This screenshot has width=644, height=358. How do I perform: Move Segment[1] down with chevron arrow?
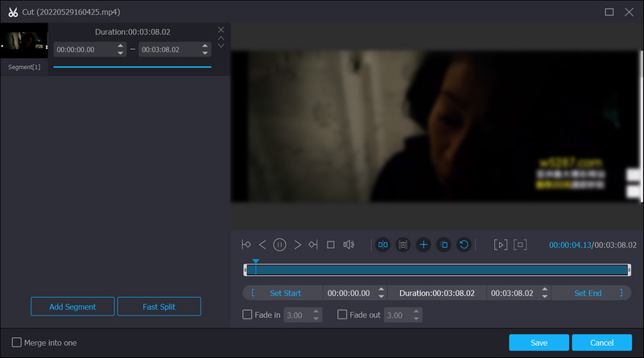(x=221, y=46)
